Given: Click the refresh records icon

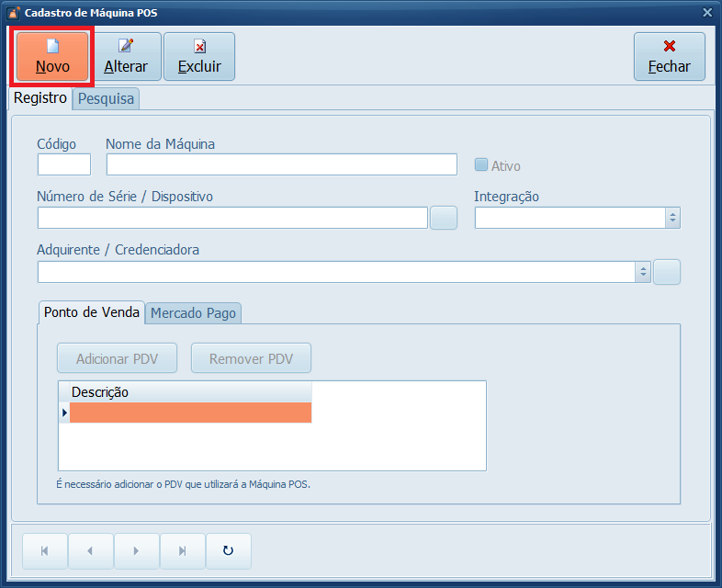Looking at the screenshot, I should 229,551.
